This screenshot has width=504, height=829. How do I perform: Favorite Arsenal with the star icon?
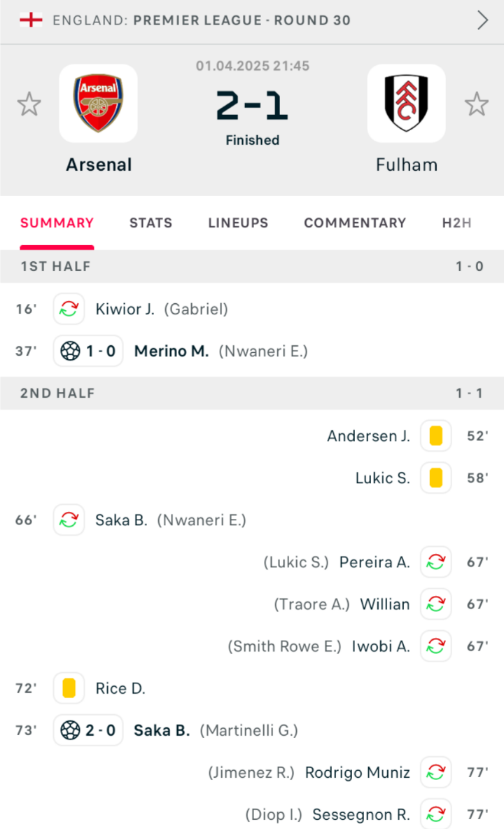[29, 104]
